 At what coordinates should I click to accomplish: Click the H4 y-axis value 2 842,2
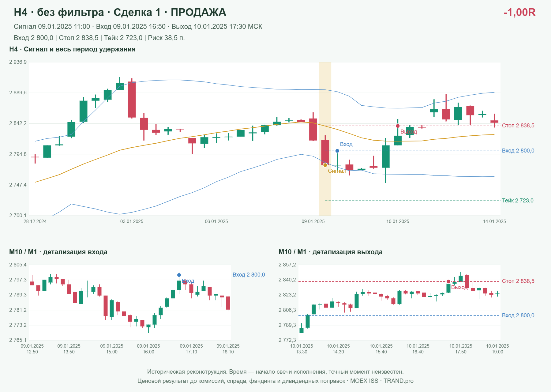(18, 123)
